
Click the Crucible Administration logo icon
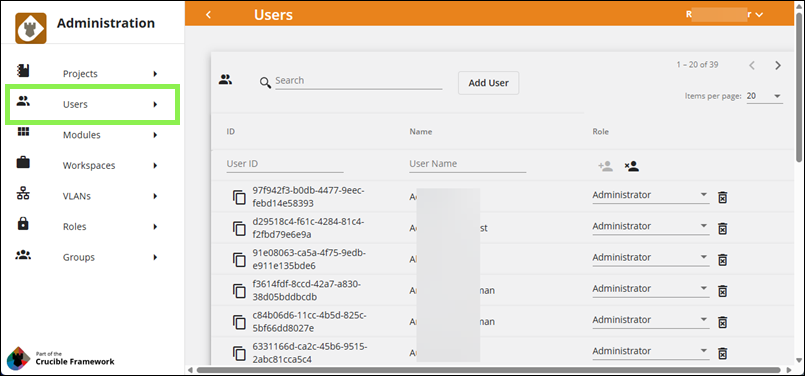[x=31, y=28]
